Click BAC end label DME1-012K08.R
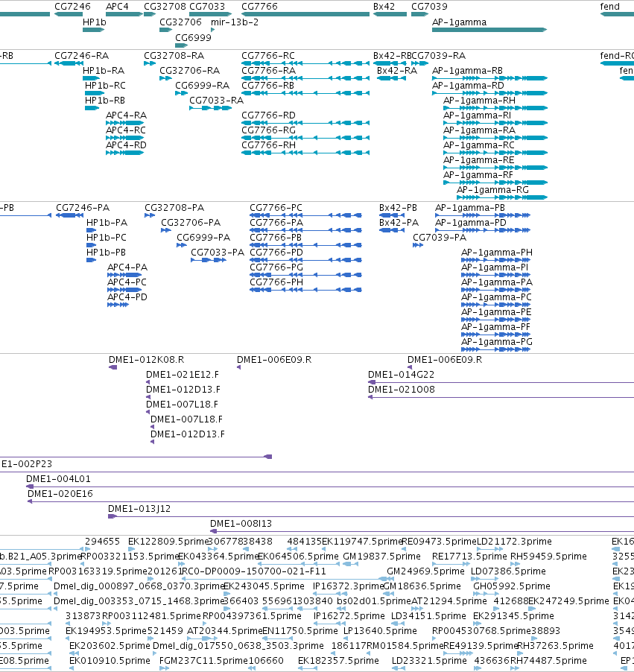 [x=146, y=360]
